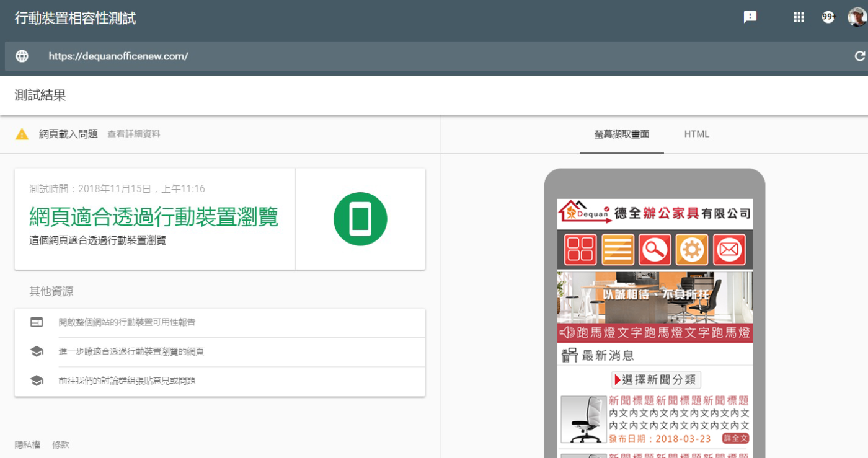The height and width of the screenshot is (458, 868).
Task: Click the yellow warning triangle icon
Action: (x=22, y=134)
